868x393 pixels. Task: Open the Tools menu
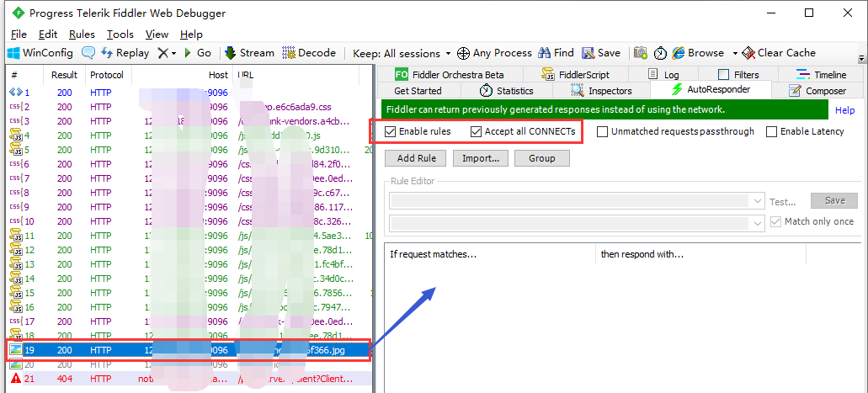tap(120, 35)
